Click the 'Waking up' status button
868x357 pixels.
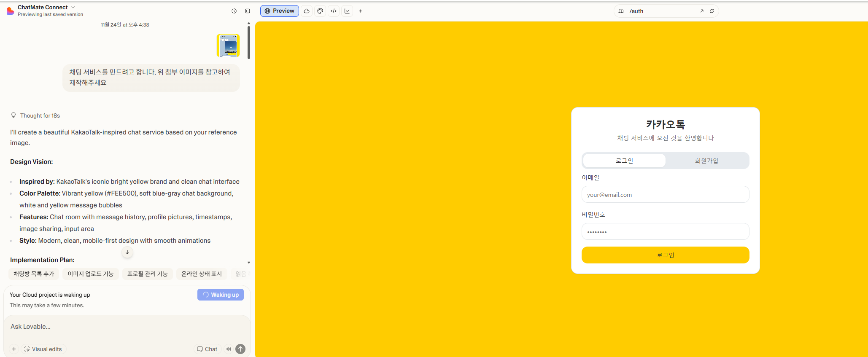pos(221,295)
